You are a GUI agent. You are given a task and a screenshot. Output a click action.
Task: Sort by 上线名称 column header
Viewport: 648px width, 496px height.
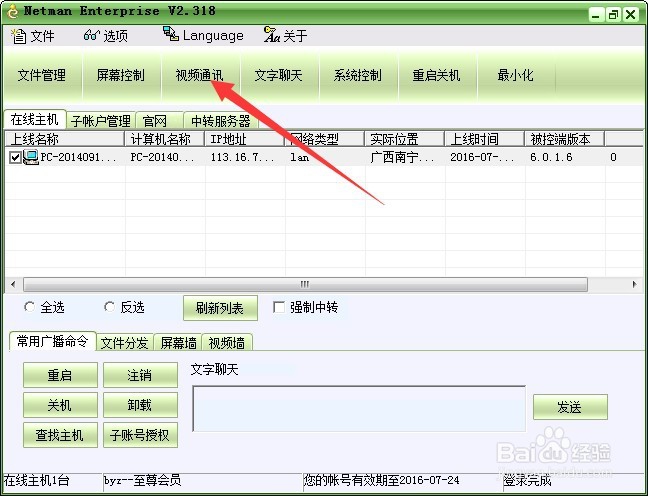tap(64, 139)
